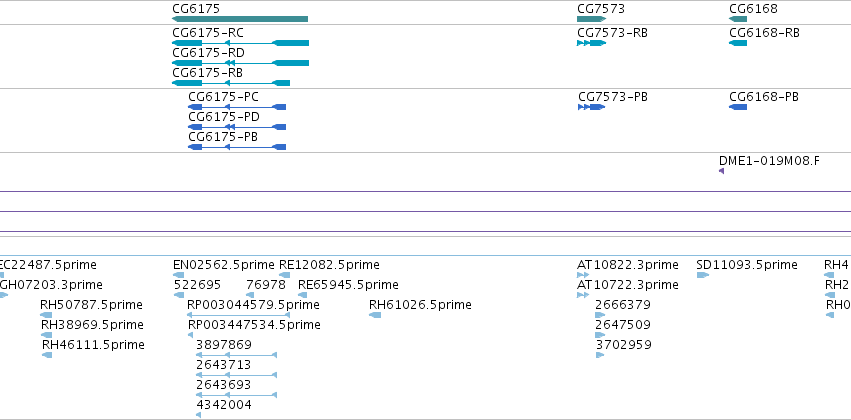Select the RH50787.5prime EST glyph
851x420 pixels.
(x=46, y=315)
